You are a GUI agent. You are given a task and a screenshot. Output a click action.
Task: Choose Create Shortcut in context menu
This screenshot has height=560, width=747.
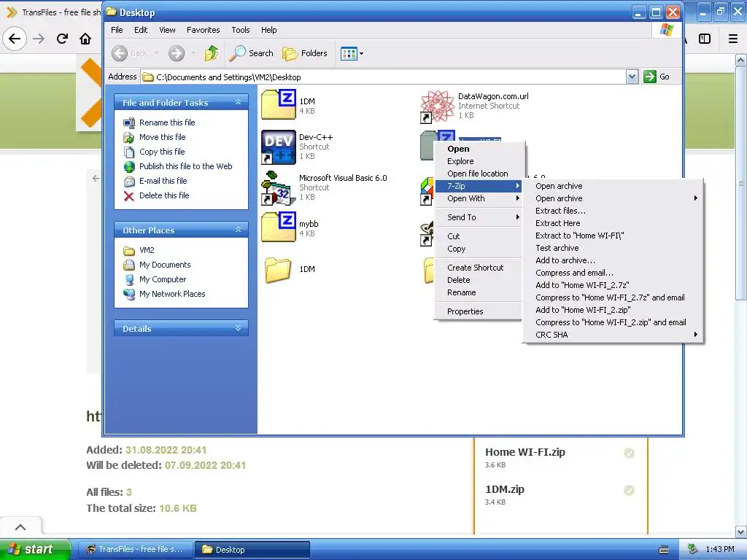(479, 268)
